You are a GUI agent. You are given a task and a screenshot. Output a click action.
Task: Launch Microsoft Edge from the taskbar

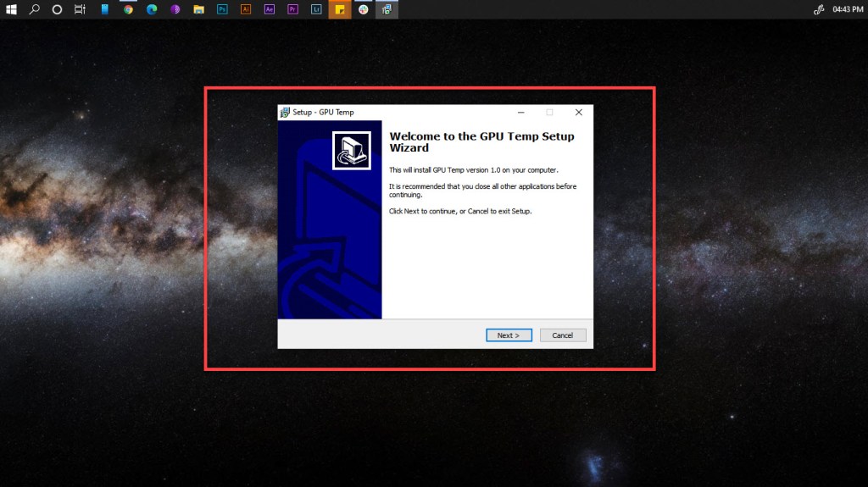[x=152, y=9]
